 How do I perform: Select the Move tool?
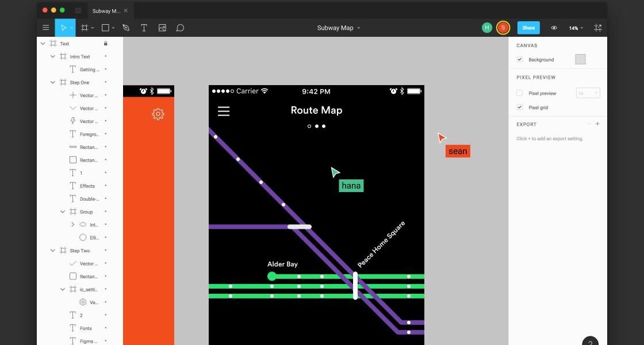pos(63,28)
